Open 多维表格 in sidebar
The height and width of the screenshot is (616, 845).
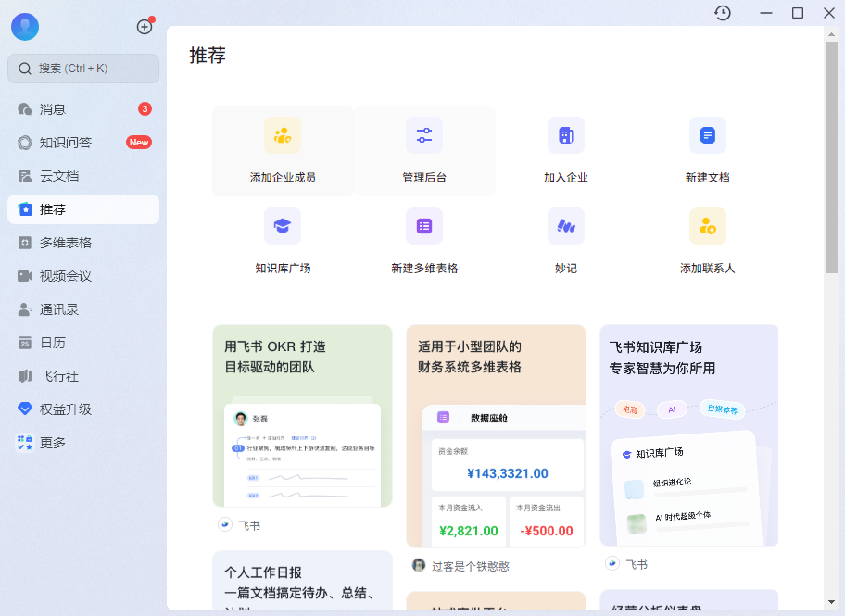click(83, 243)
